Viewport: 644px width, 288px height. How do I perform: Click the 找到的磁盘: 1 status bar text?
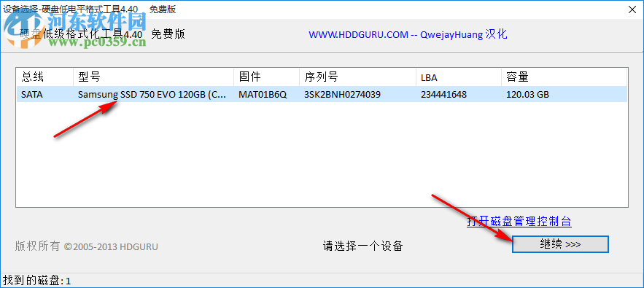click(37, 281)
